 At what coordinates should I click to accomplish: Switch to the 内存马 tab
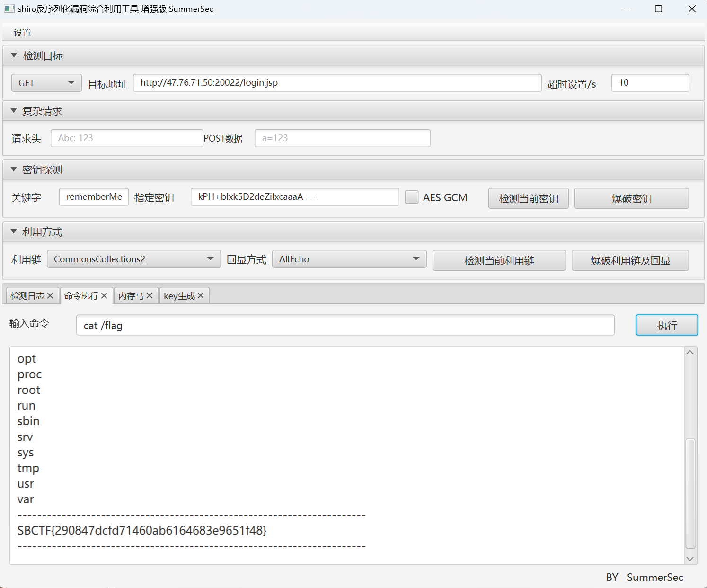[131, 296]
